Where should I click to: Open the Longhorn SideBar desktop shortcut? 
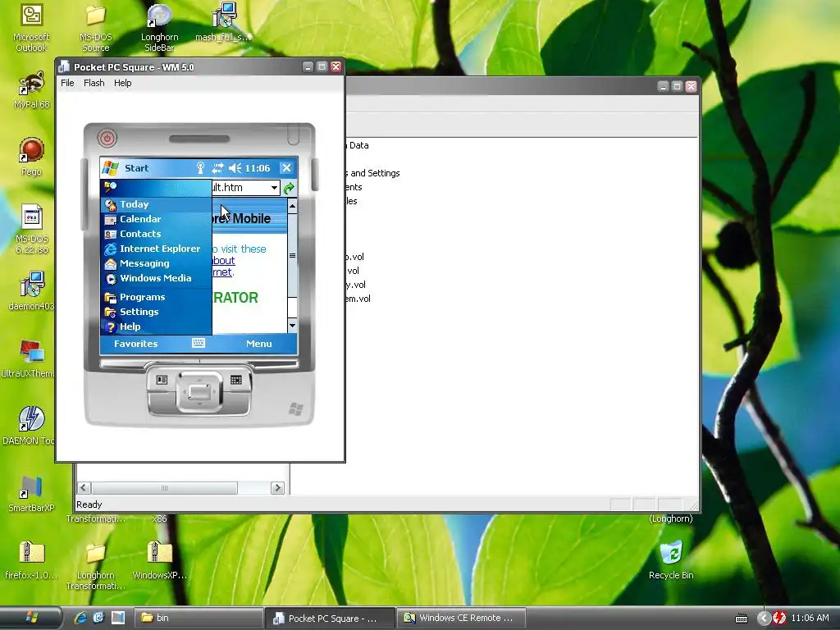(x=159, y=28)
